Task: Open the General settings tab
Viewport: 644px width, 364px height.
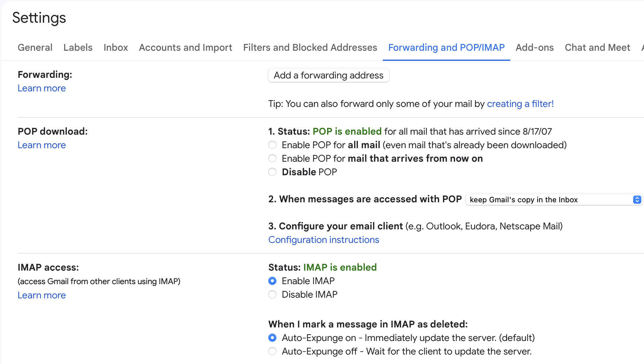Action: (x=35, y=47)
